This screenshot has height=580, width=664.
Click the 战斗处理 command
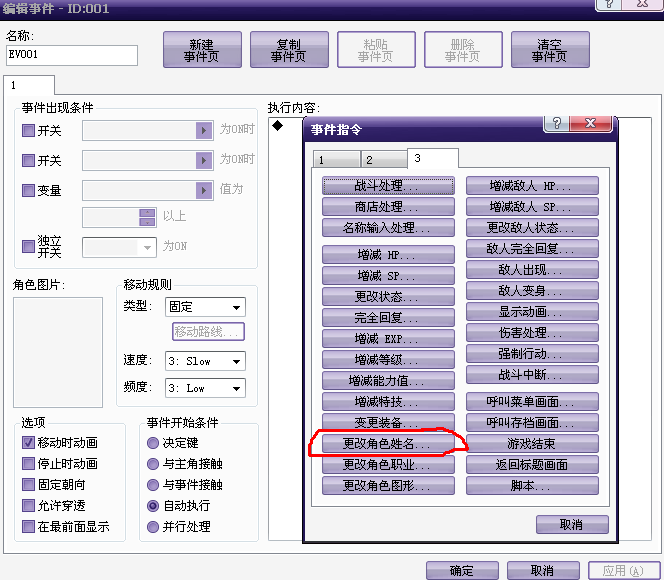click(388, 186)
